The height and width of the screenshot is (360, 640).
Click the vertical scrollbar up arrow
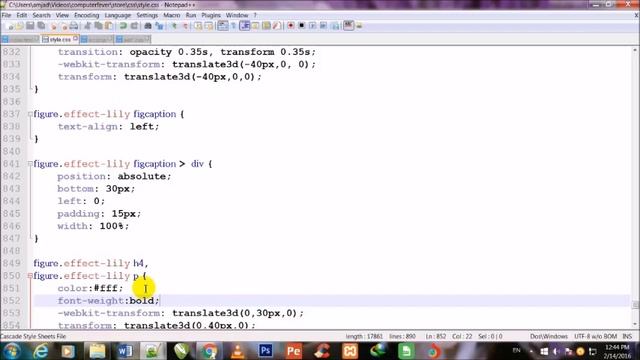pos(635,50)
